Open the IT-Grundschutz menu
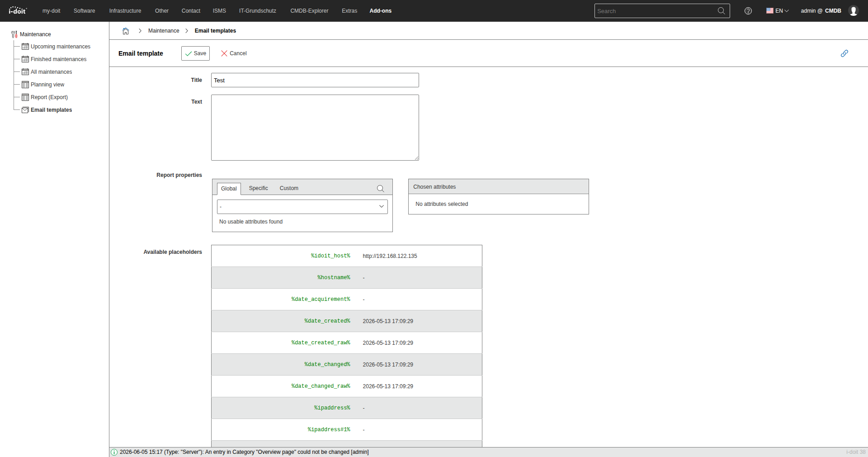The image size is (868, 457). tap(258, 11)
